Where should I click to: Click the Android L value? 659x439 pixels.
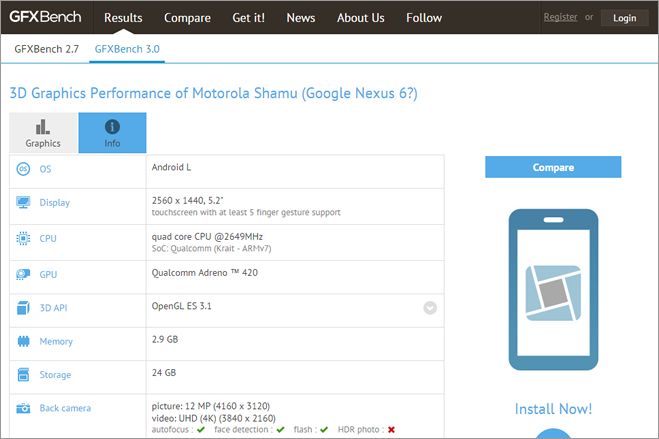tap(171, 167)
